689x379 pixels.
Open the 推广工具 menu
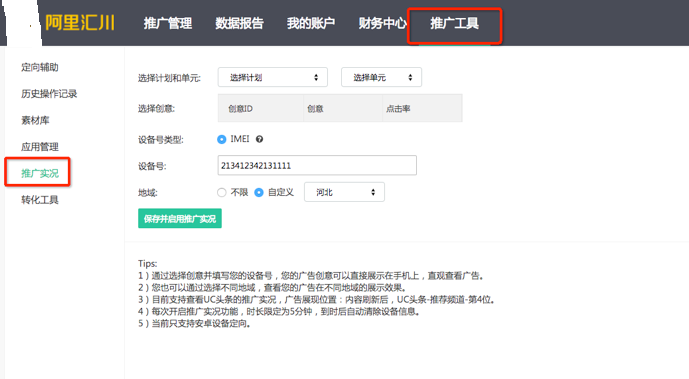[454, 23]
